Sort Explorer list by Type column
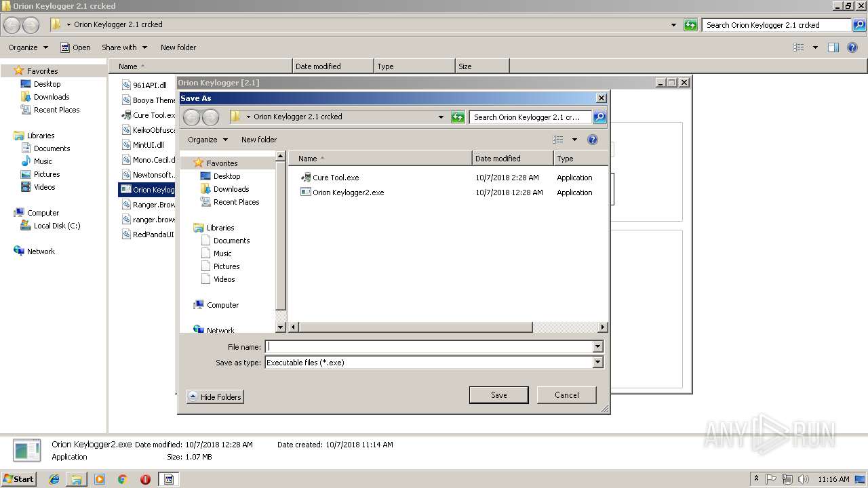Viewport: 868px width, 488px height. pyautogui.click(x=414, y=66)
